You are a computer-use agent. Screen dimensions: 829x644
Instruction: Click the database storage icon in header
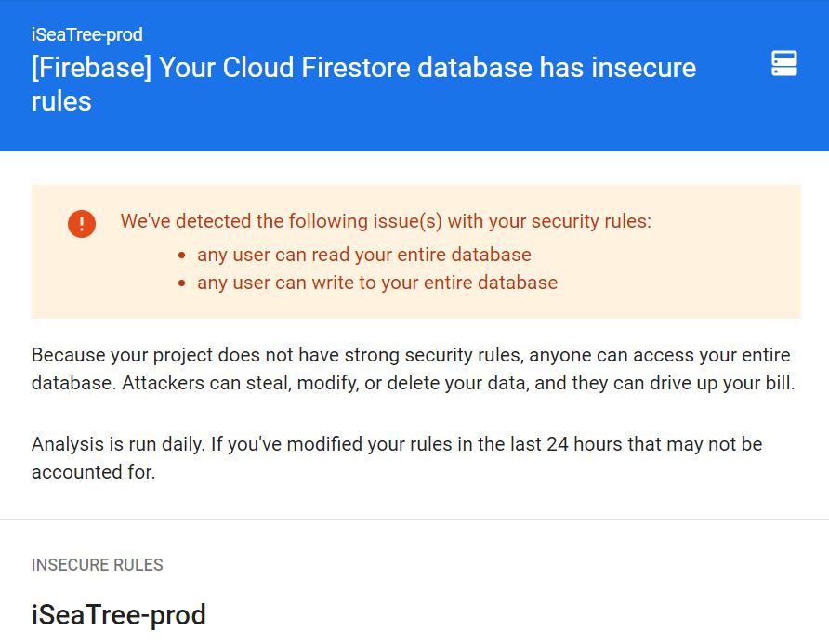(x=784, y=64)
